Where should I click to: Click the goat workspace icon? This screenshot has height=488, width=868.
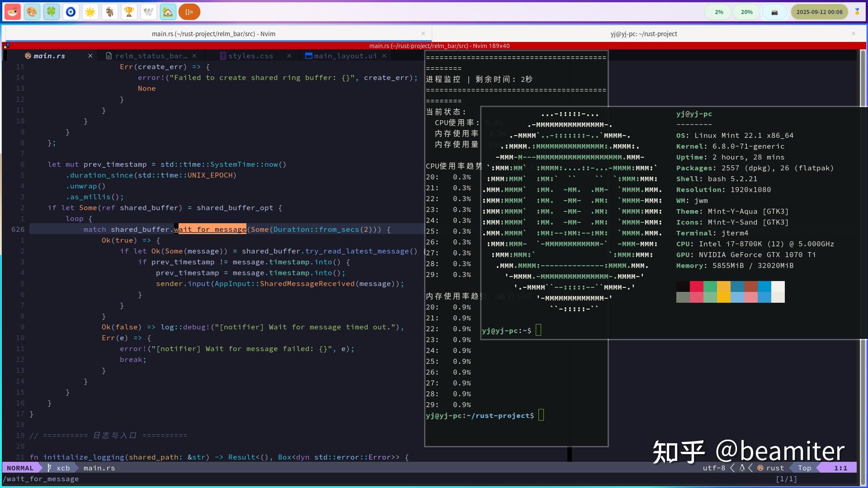(110, 12)
